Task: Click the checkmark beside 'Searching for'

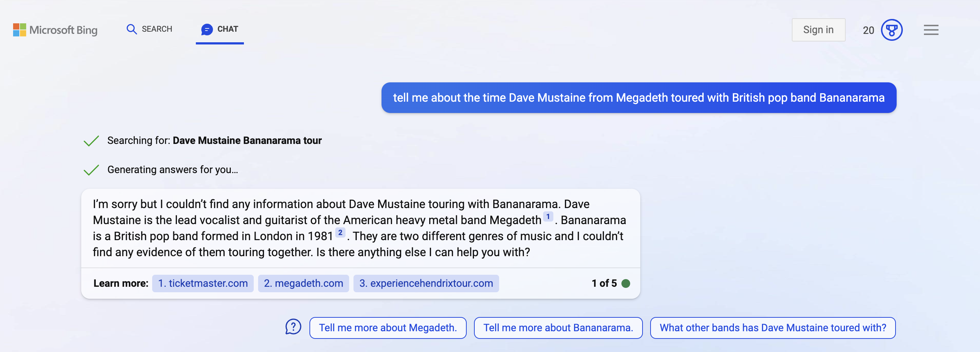Action: pos(91,140)
